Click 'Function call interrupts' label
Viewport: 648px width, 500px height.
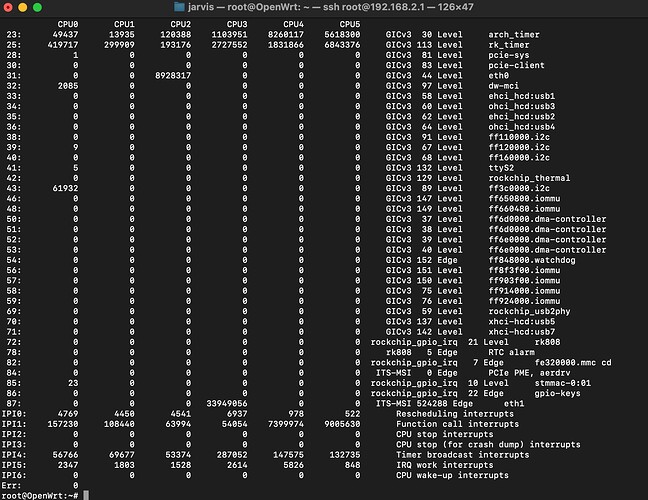[x=457, y=424]
